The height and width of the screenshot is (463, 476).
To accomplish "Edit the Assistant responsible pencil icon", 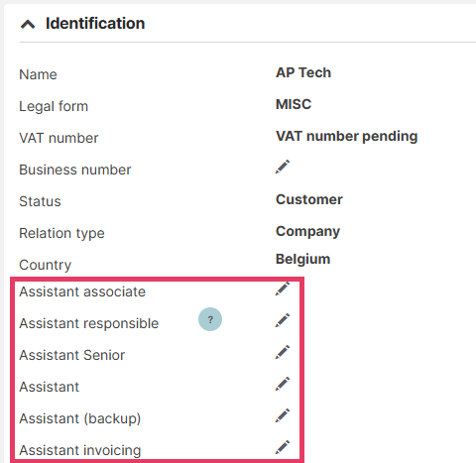I will pos(283,320).
